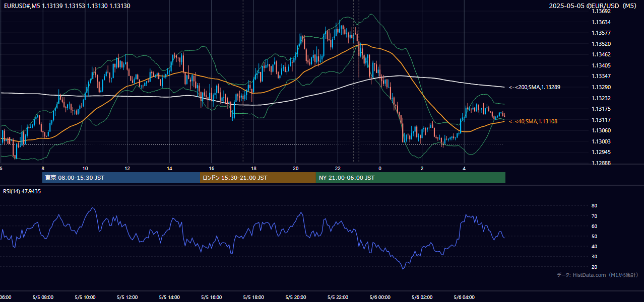Click price axis value 1.13520
Screen dimensions: 644x302
click(x=602, y=44)
